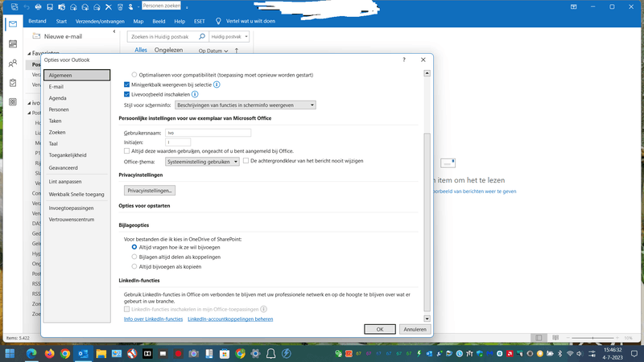This screenshot has width=644, height=362.
Task: Click the Initialen input field
Action: click(178, 142)
